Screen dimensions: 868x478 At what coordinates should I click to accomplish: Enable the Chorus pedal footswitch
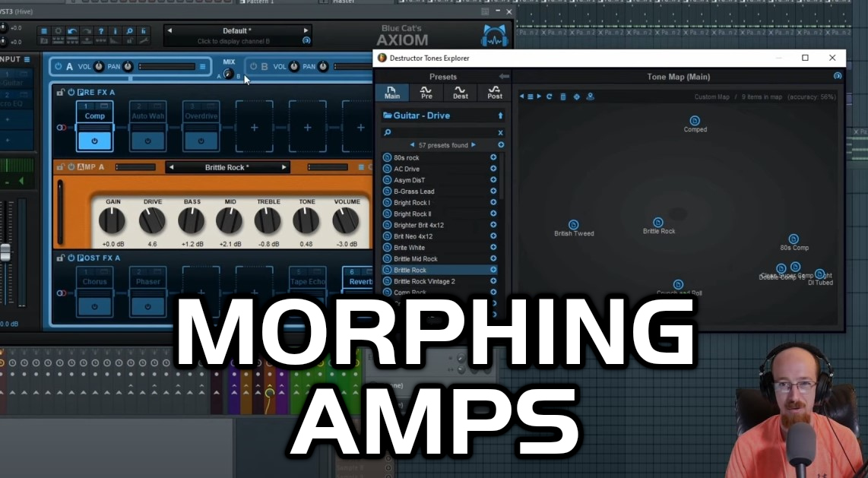click(x=94, y=306)
